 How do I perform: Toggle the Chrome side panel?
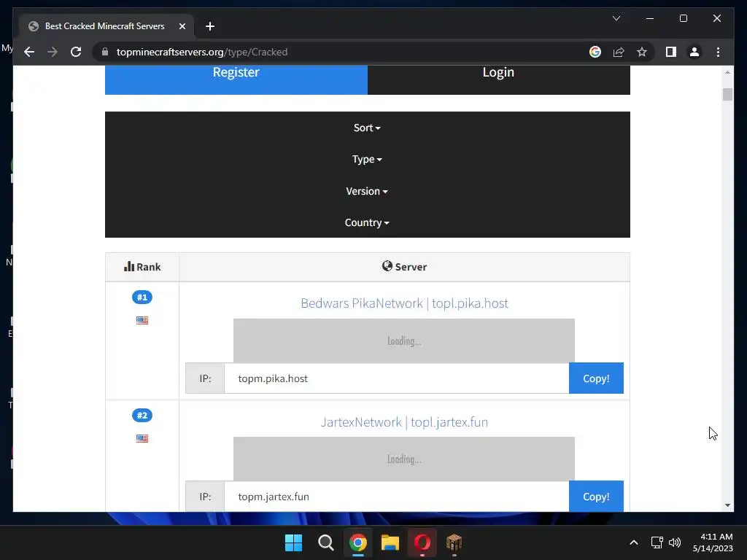(x=671, y=52)
